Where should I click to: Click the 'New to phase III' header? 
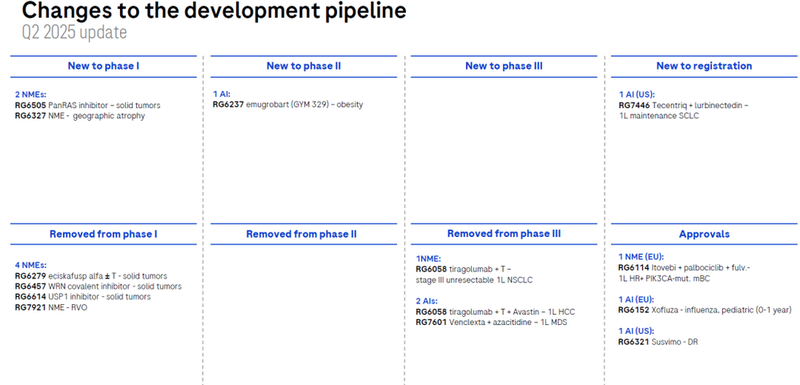tap(504, 66)
